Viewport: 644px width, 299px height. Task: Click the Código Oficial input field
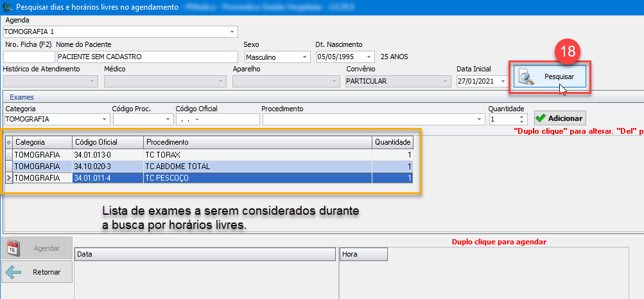tap(217, 120)
